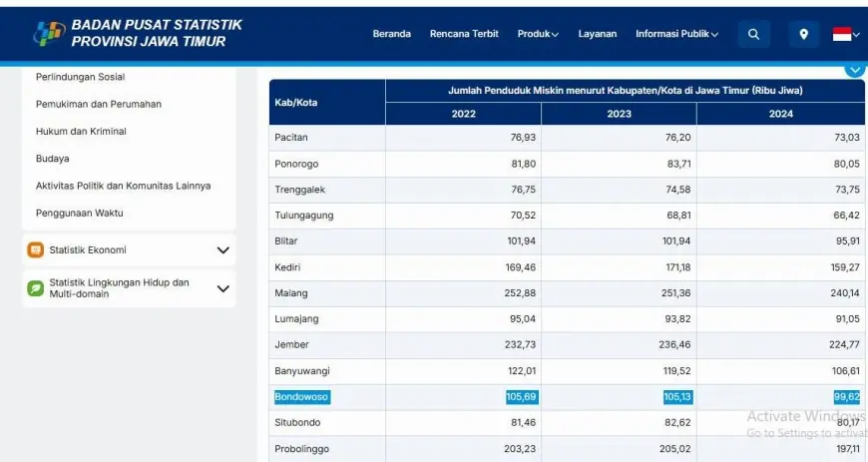Click Malang 2022 value 252,88
This screenshot has height=462, width=868.
[520, 293]
